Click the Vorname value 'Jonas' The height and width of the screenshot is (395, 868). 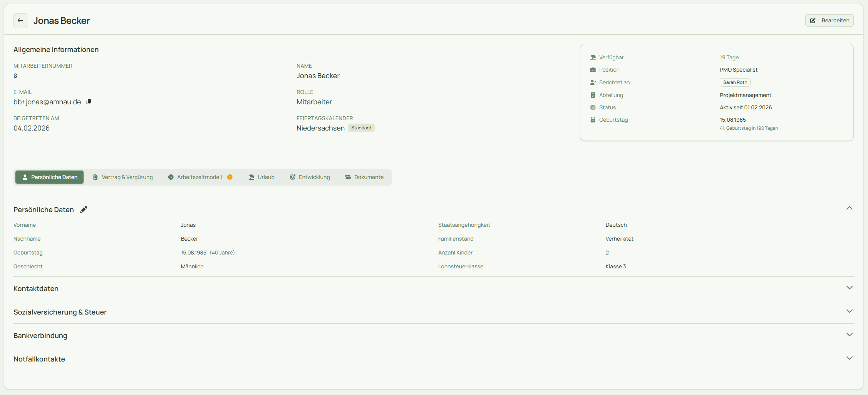(188, 225)
